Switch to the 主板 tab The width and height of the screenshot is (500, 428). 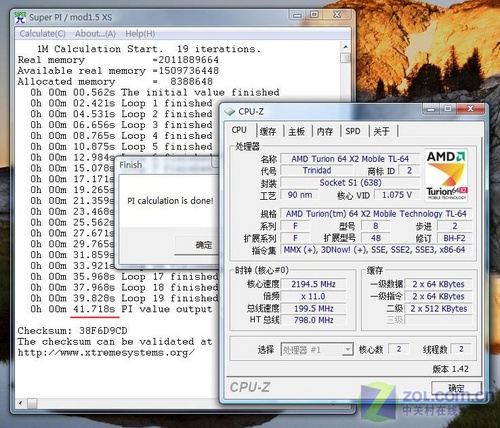click(296, 131)
